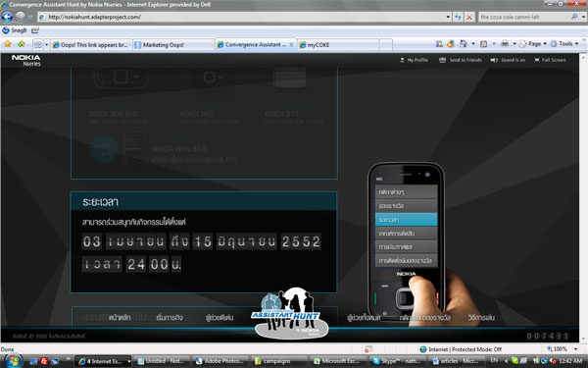Switch to Microsoft Excel taskbar button
The image size is (588, 368).
click(338, 361)
